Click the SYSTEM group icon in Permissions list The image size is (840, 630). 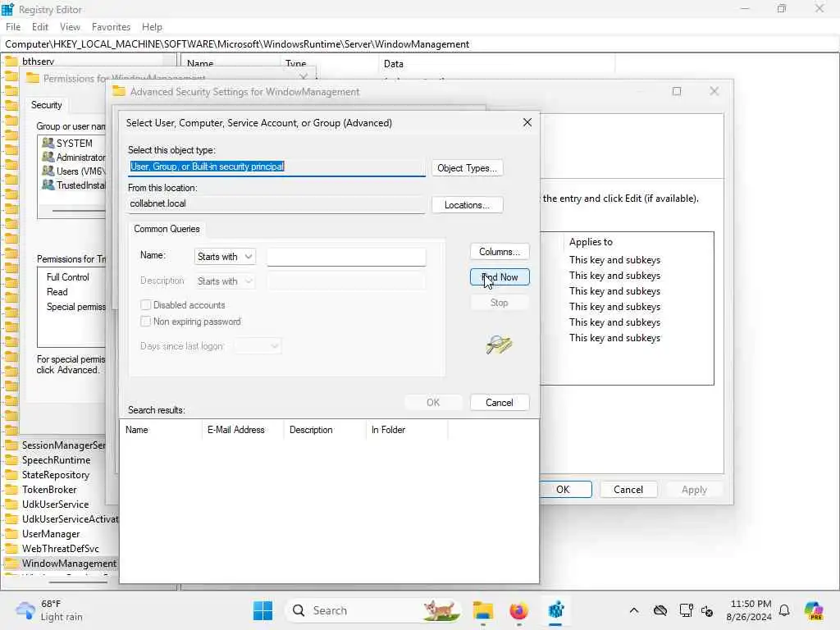point(48,143)
